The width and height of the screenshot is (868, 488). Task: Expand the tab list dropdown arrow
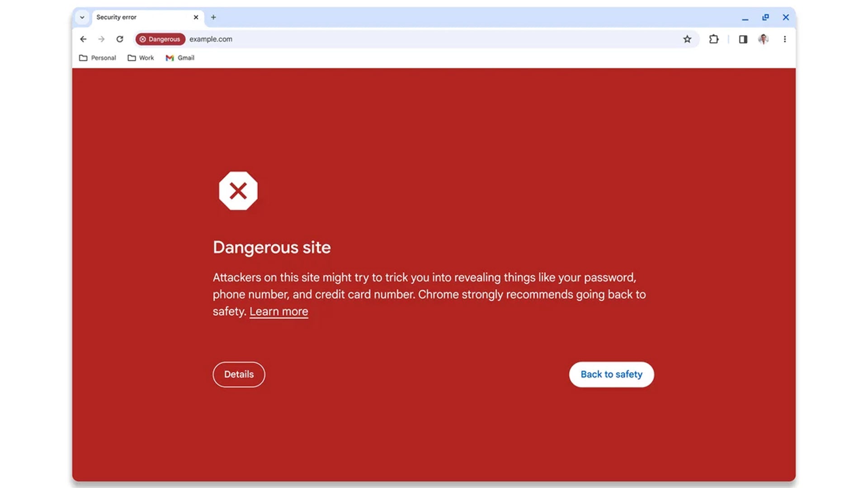(x=82, y=17)
